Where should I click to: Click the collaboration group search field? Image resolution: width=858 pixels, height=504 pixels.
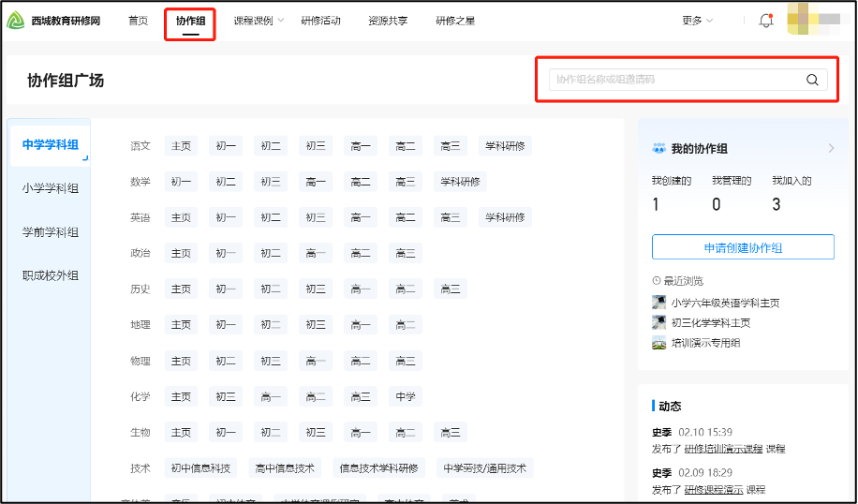click(674, 80)
